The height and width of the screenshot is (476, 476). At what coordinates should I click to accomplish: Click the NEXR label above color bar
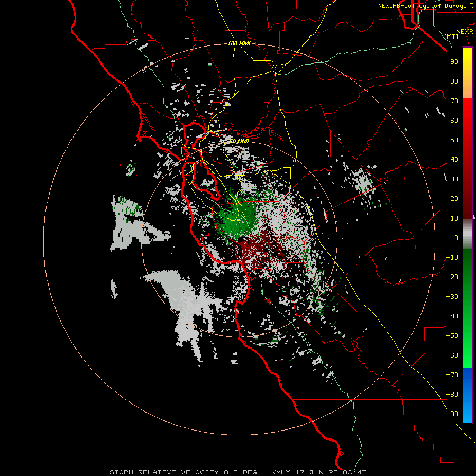tap(464, 32)
